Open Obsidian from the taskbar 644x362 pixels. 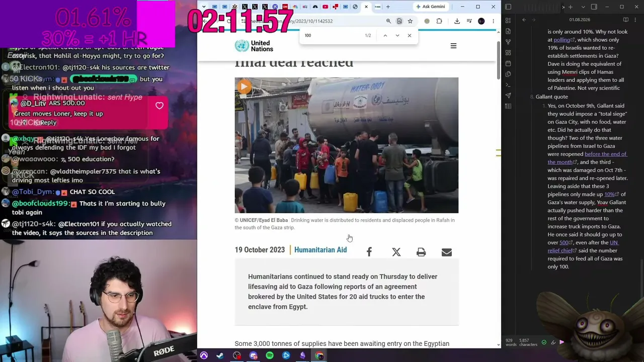click(x=303, y=355)
